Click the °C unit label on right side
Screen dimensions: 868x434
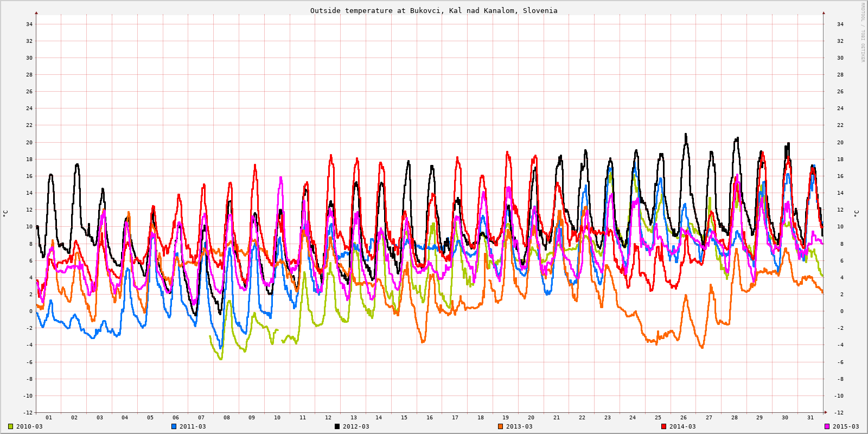click(856, 213)
